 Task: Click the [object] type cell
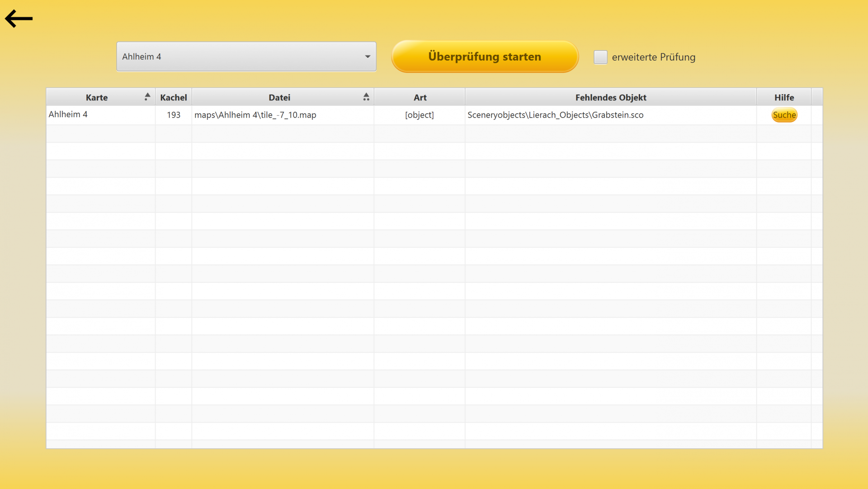click(419, 115)
